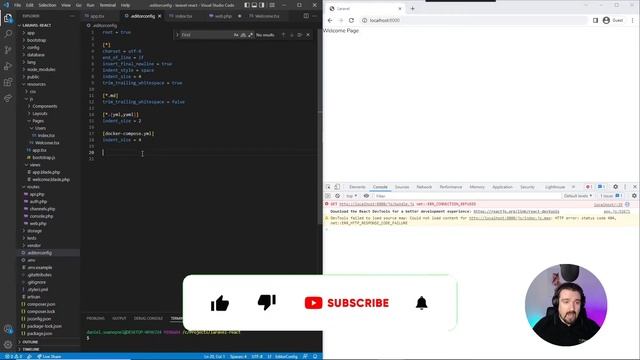The height and width of the screenshot is (360, 640).
Task: Close the find widget
Action: pyautogui.click(x=308, y=35)
